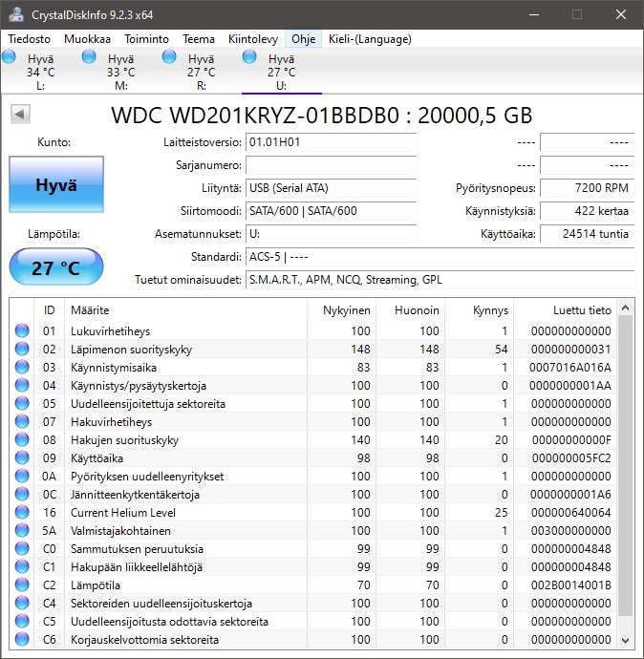Select the Käyttöaika attribute row
This screenshot has height=659, width=644.
(191, 458)
